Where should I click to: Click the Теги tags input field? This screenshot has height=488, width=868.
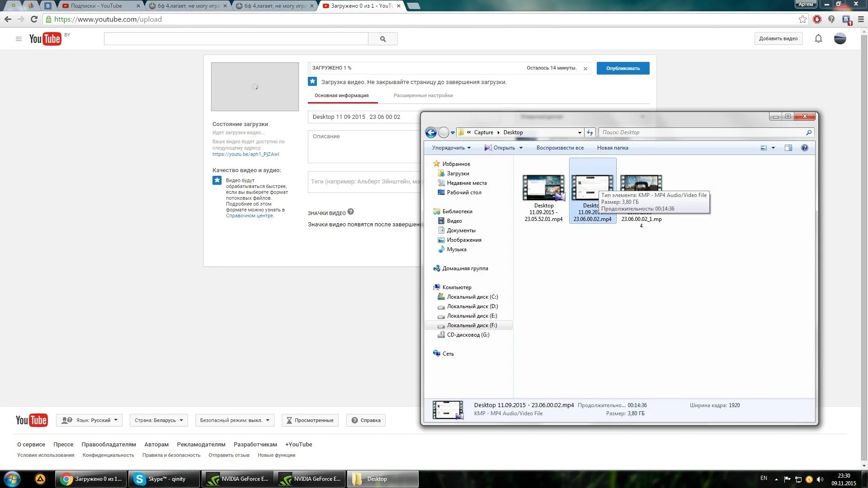pos(364,182)
